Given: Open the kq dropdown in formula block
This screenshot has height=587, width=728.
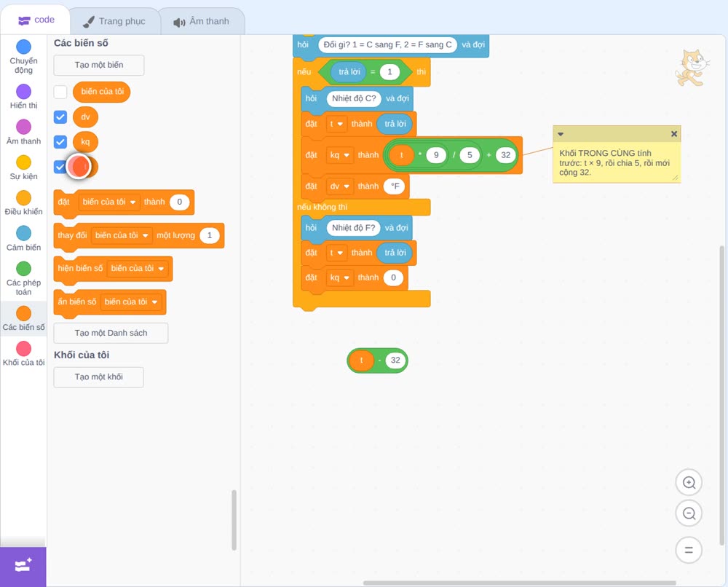Looking at the screenshot, I should click(339, 155).
